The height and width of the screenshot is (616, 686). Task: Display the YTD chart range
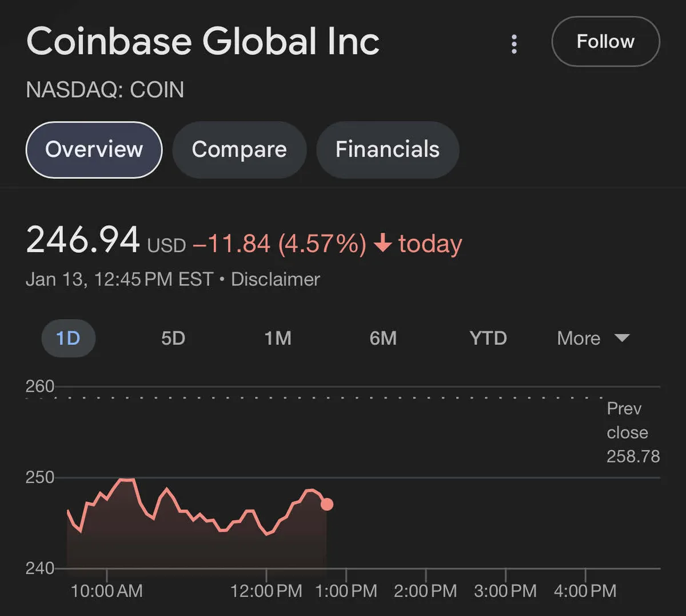pos(488,338)
